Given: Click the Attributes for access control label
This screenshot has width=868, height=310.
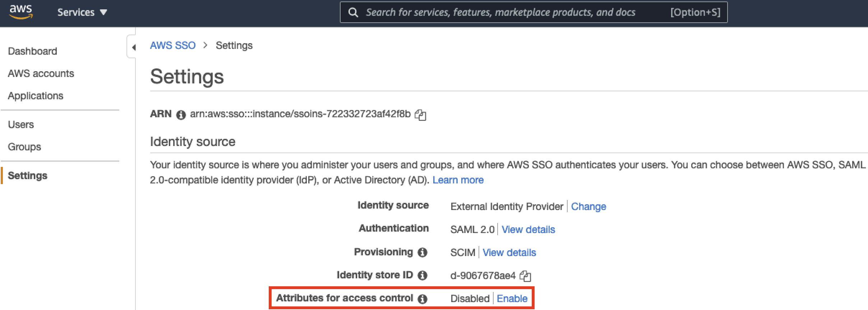Looking at the screenshot, I should pyautogui.click(x=345, y=298).
